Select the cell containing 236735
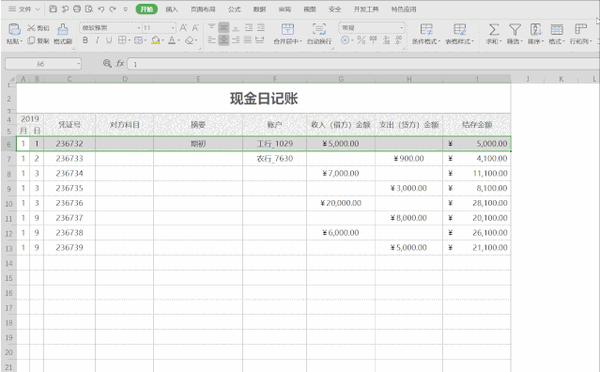 tap(69, 188)
